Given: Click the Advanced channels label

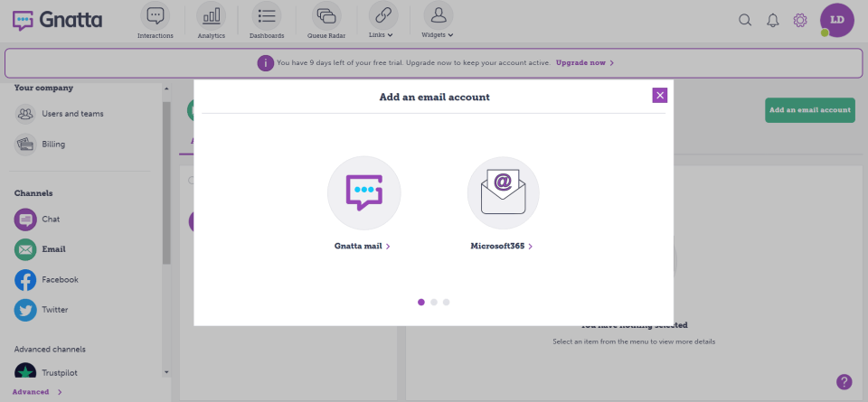Looking at the screenshot, I should [50, 350].
